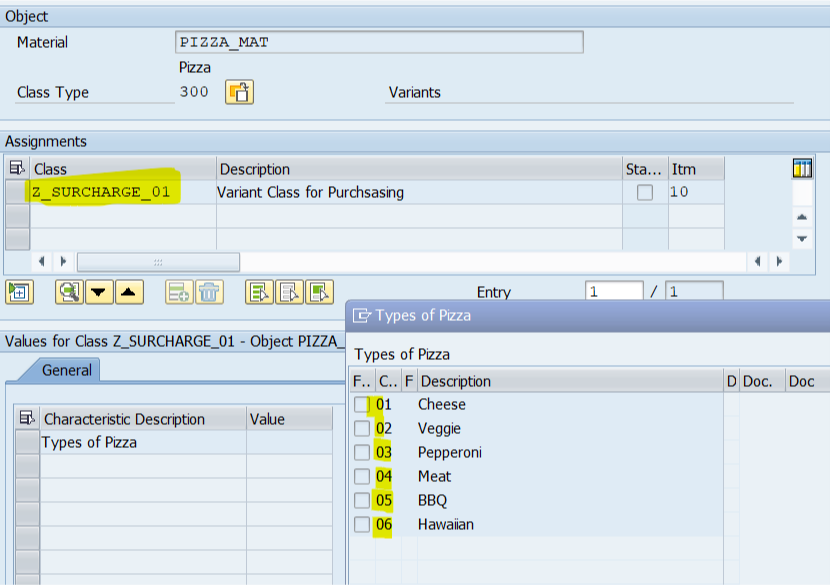The height and width of the screenshot is (585, 830).
Task: Switch to the General tab
Action: [x=66, y=370]
